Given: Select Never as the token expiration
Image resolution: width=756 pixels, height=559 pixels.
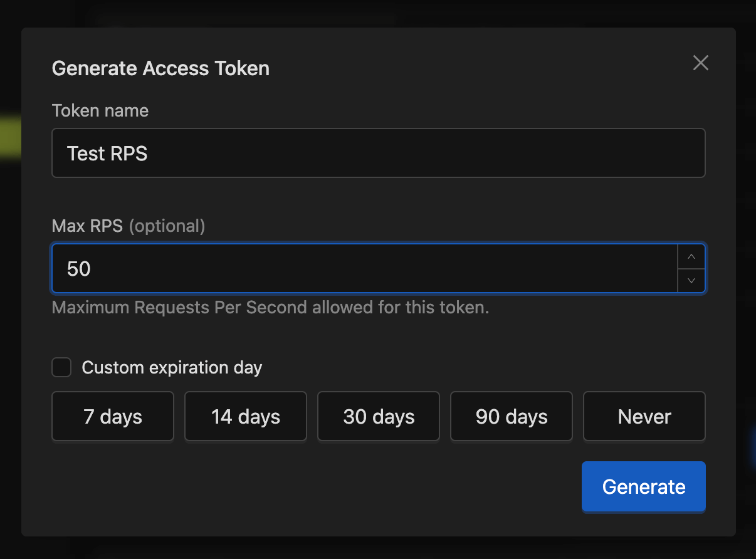Looking at the screenshot, I should pos(644,417).
